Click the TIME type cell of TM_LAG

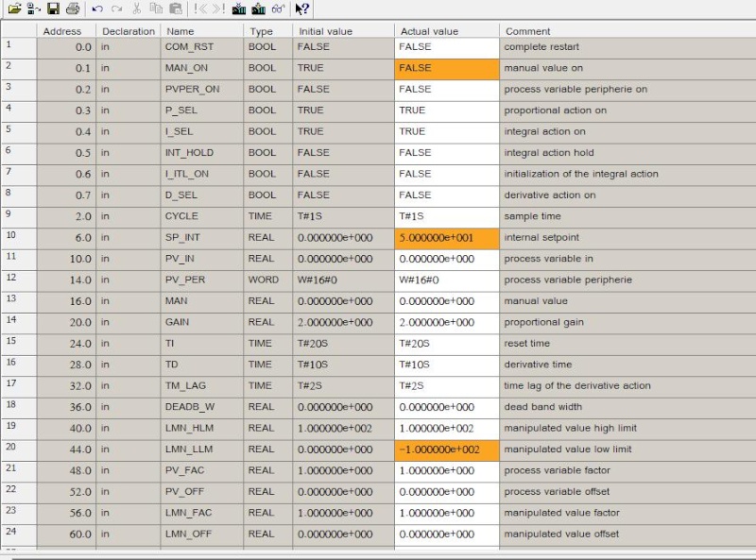pyautogui.click(x=268, y=387)
